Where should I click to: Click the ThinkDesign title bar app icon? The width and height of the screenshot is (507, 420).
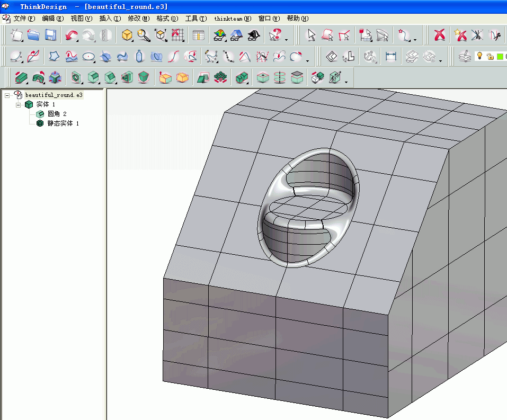[x=5, y=6]
